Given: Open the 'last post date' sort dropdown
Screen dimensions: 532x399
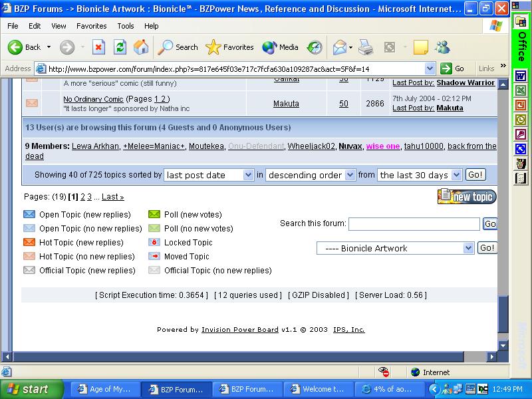Looking at the screenshot, I should 209,175.
